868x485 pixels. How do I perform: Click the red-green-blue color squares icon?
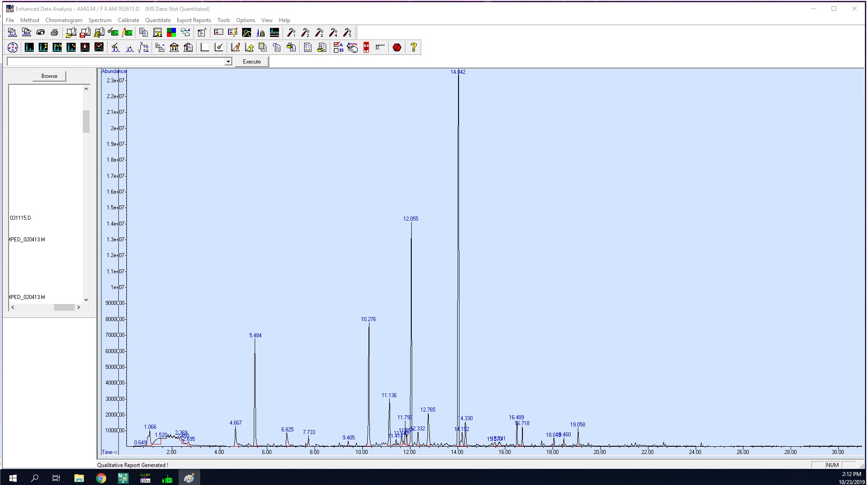[x=171, y=32]
